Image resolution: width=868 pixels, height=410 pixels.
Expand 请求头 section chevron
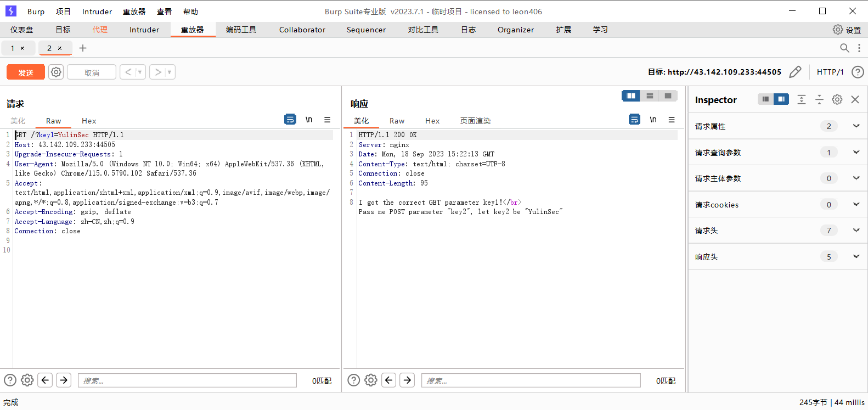pyautogui.click(x=856, y=230)
